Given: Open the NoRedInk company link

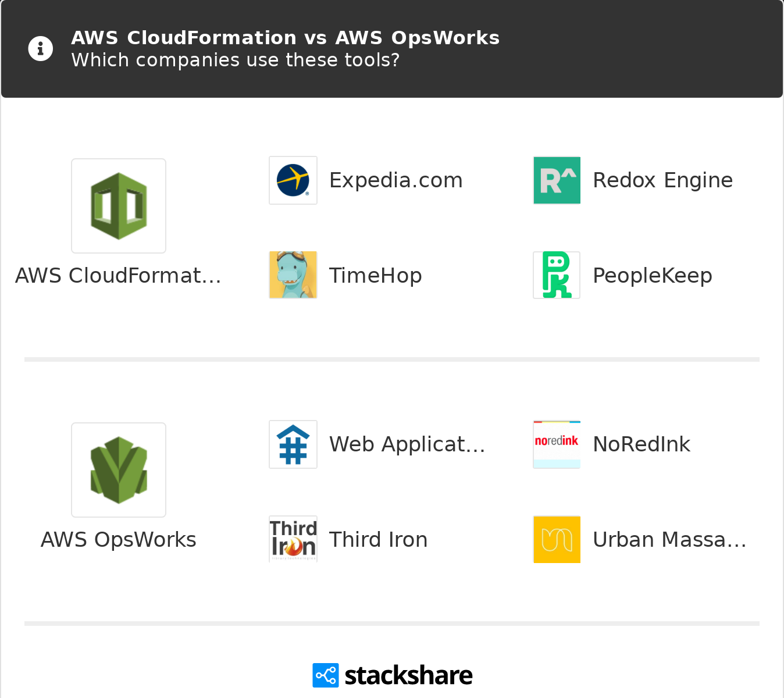Looking at the screenshot, I should pos(641,444).
